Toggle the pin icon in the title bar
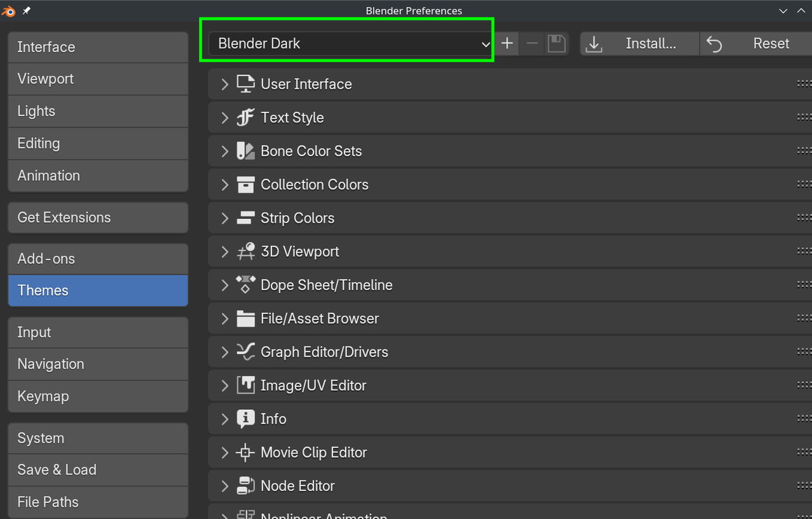The height and width of the screenshot is (519, 812). (x=26, y=11)
